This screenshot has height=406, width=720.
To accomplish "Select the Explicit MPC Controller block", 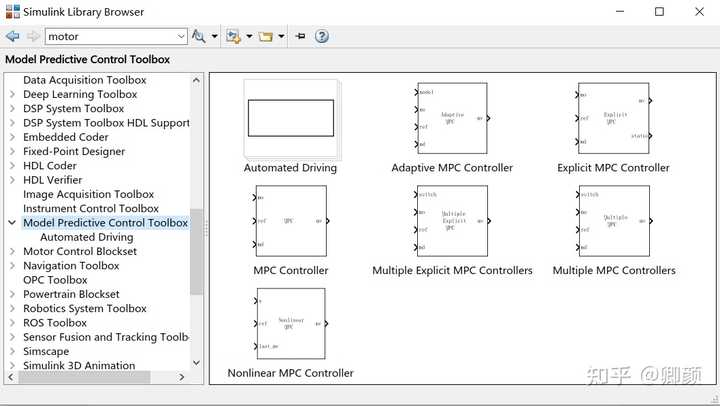I will coord(613,118).
